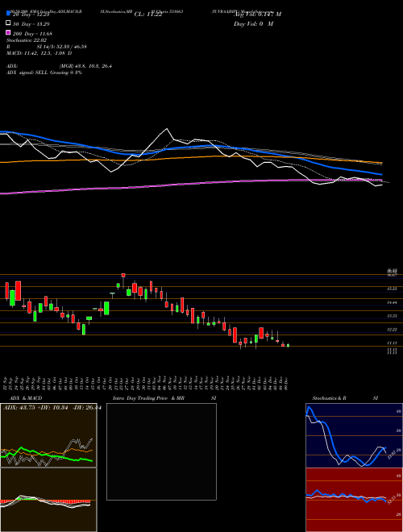Click the 'Stochastics: 22.02' reading
The height and width of the screenshot is (532, 403).
[26, 40]
